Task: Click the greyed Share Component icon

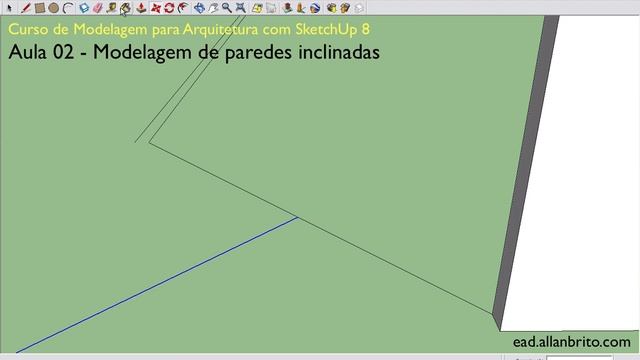Action: (358, 8)
